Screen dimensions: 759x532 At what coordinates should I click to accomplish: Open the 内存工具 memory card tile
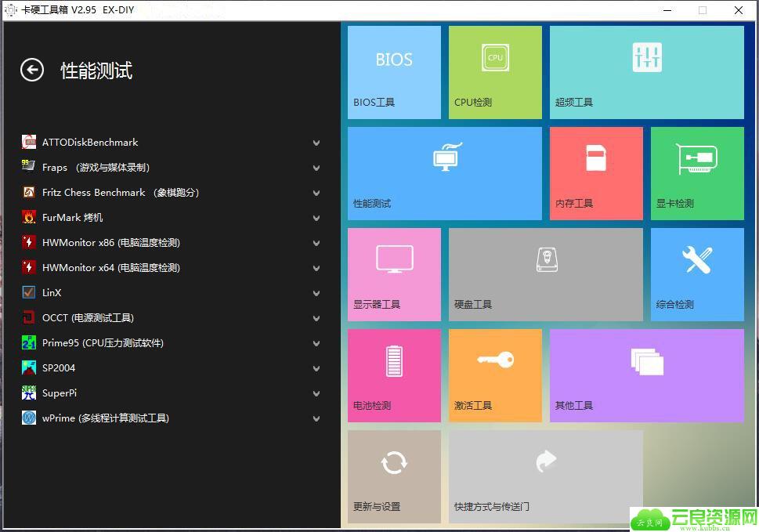tap(596, 173)
